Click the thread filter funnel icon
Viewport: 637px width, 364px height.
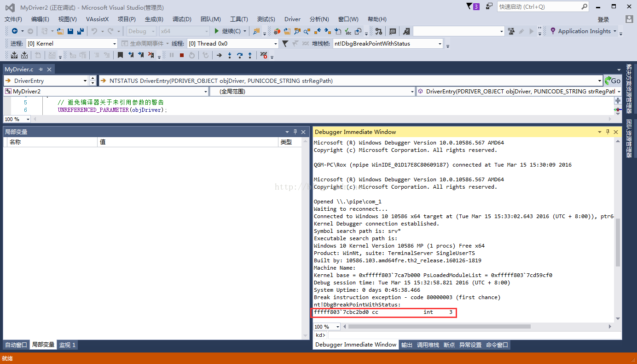pyautogui.click(x=285, y=44)
